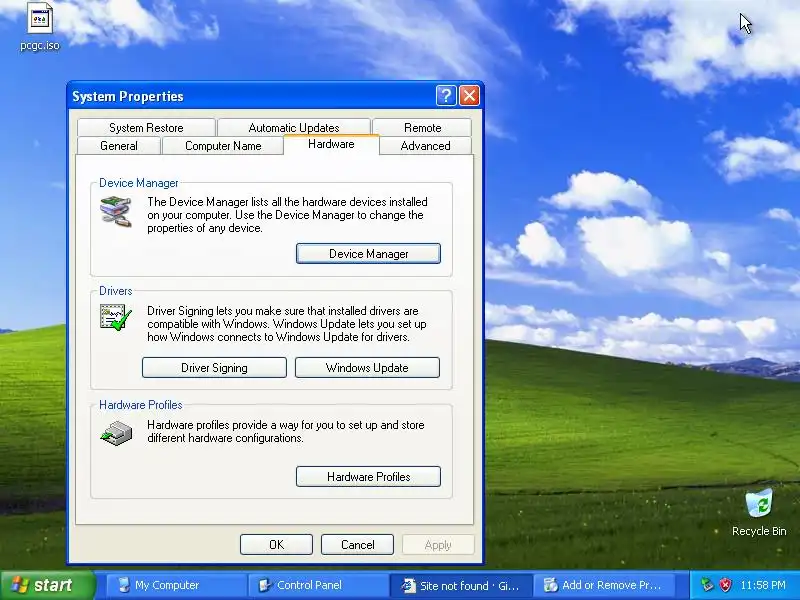800x600 pixels.
Task: Open the Start menu
Action: tap(47, 585)
